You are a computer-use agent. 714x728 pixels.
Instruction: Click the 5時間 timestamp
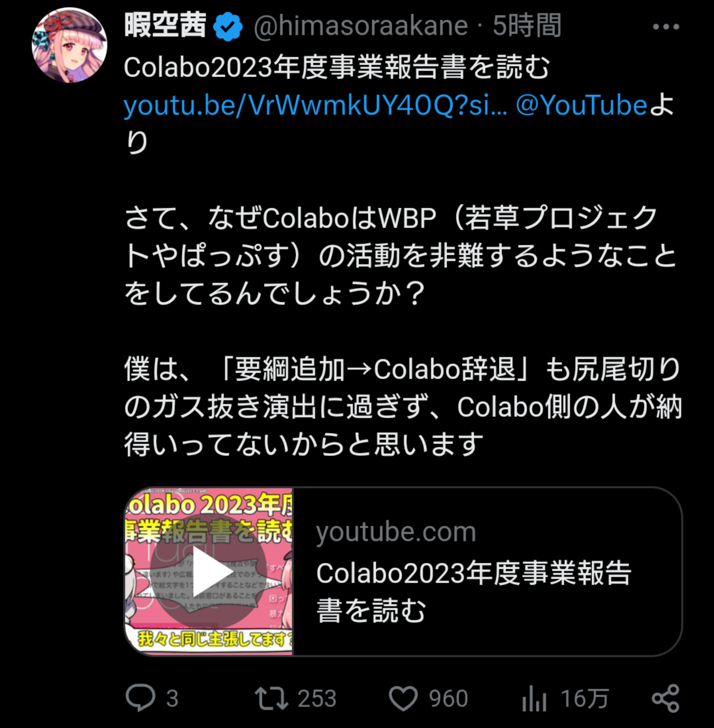[527, 26]
